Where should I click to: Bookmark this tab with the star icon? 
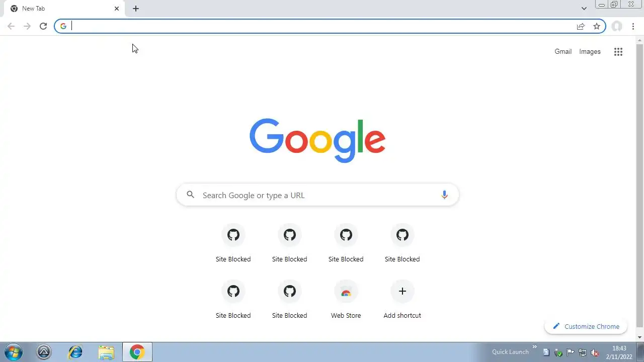point(597,26)
